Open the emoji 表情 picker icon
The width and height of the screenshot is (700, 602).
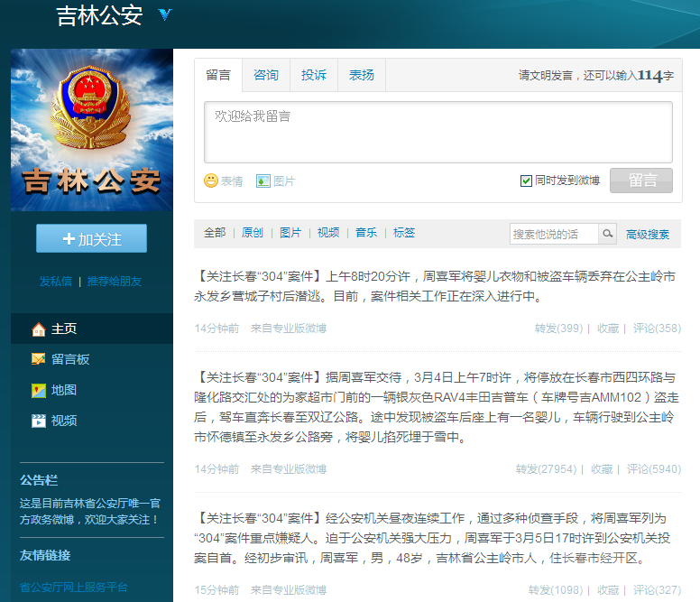click(x=211, y=181)
